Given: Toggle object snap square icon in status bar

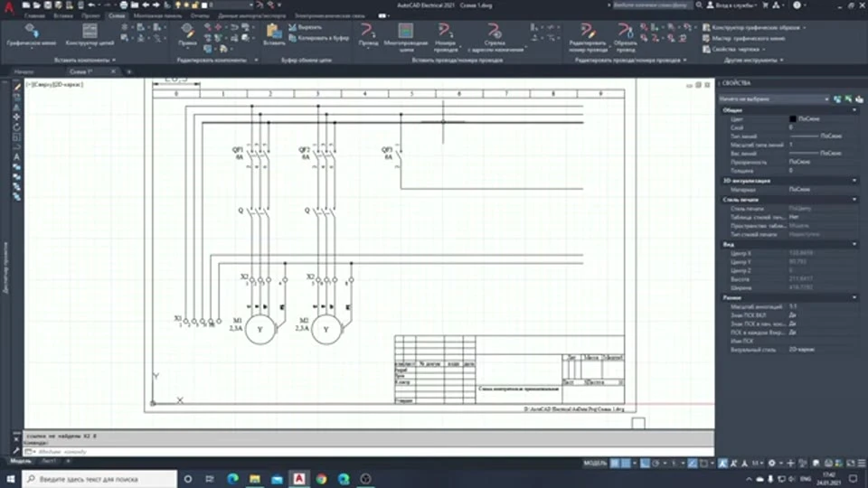Looking at the screenshot, I should (703, 463).
